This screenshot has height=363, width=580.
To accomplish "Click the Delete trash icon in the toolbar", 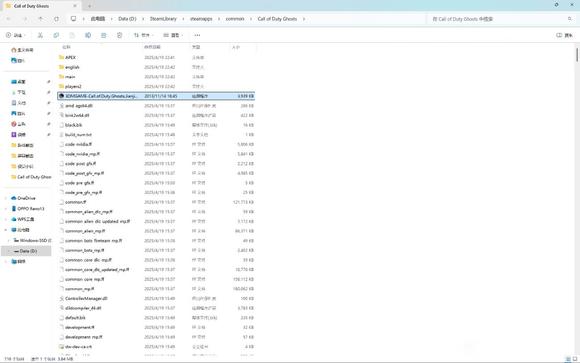I will (119, 35).
